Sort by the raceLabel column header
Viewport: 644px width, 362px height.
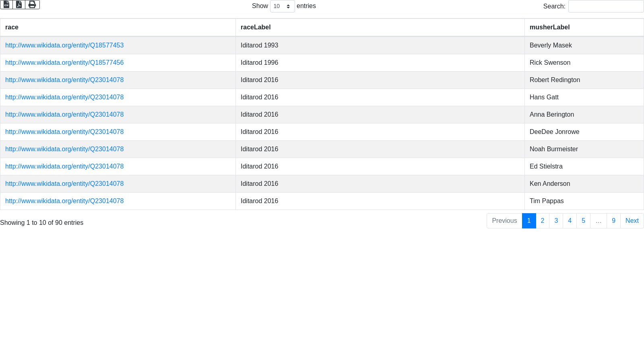tap(380, 27)
